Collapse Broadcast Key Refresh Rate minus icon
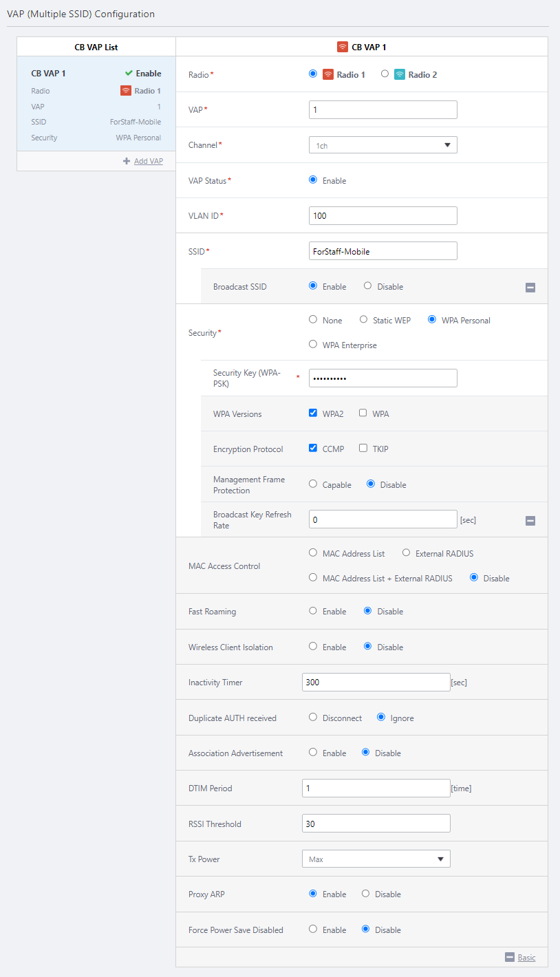The image size is (560, 977). tap(530, 521)
